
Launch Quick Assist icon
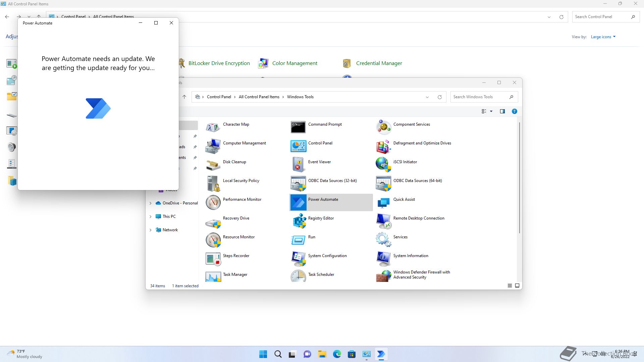383,202
